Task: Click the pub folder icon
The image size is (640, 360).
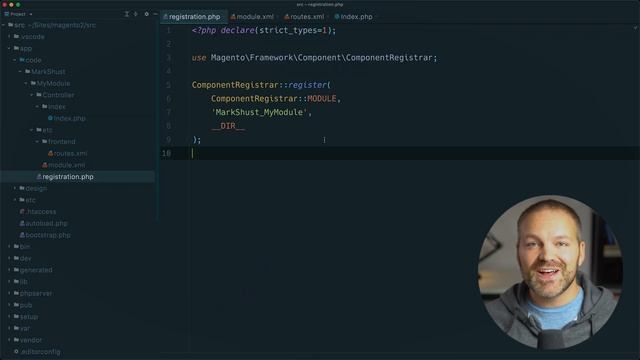Action: tap(16, 305)
